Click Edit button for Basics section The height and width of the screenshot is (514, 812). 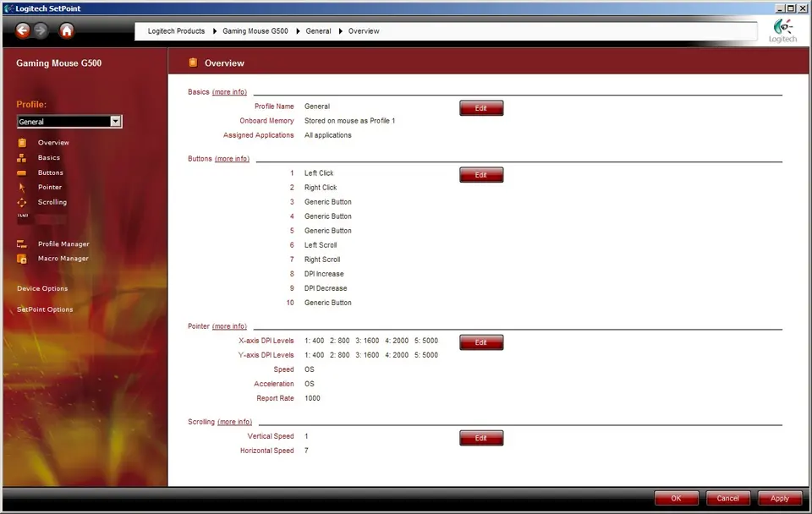pyautogui.click(x=481, y=108)
